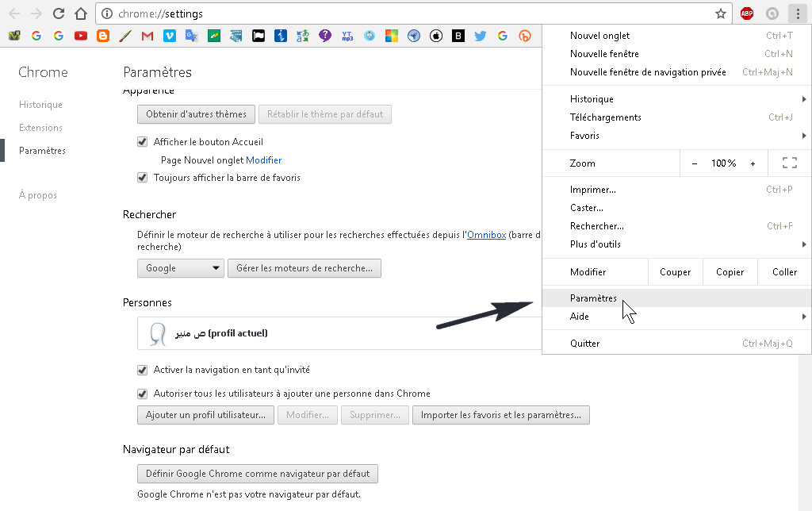Open the Google search engine dropdown
The height and width of the screenshot is (511, 812).
pyautogui.click(x=181, y=268)
